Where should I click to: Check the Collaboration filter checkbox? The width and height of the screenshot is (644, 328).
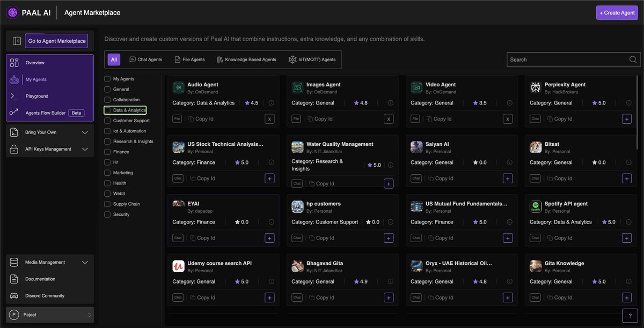click(x=107, y=100)
